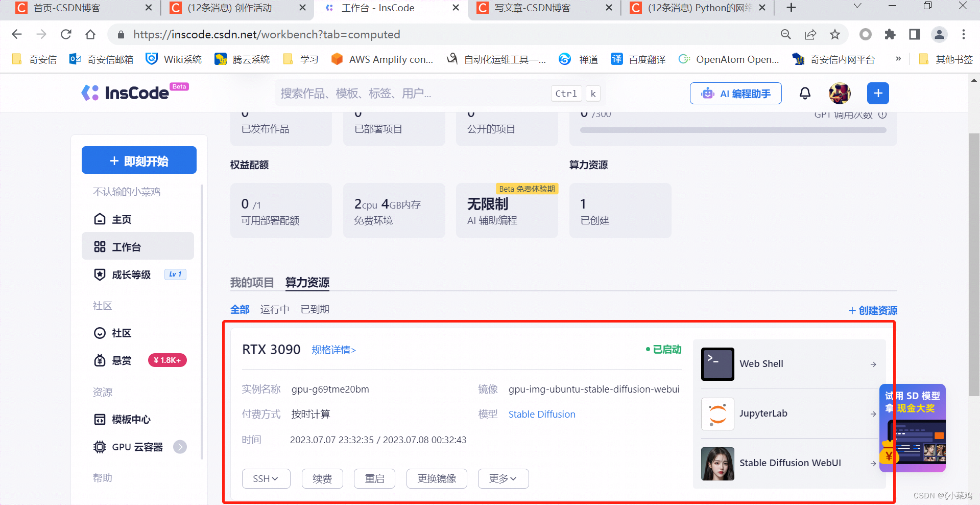Click the GPT usage progress bar
Viewport: 980px width, 505px height.
[x=733, y=130]
